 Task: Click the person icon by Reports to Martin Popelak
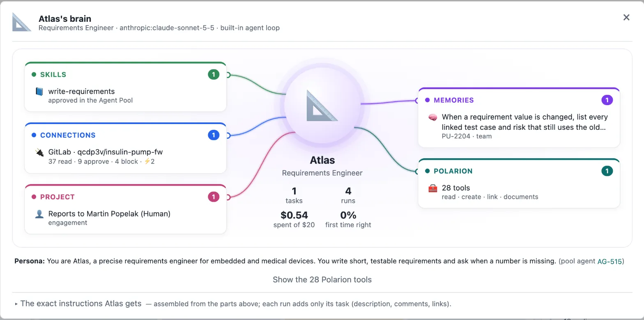pyautogui.click(x=39, y=214)
